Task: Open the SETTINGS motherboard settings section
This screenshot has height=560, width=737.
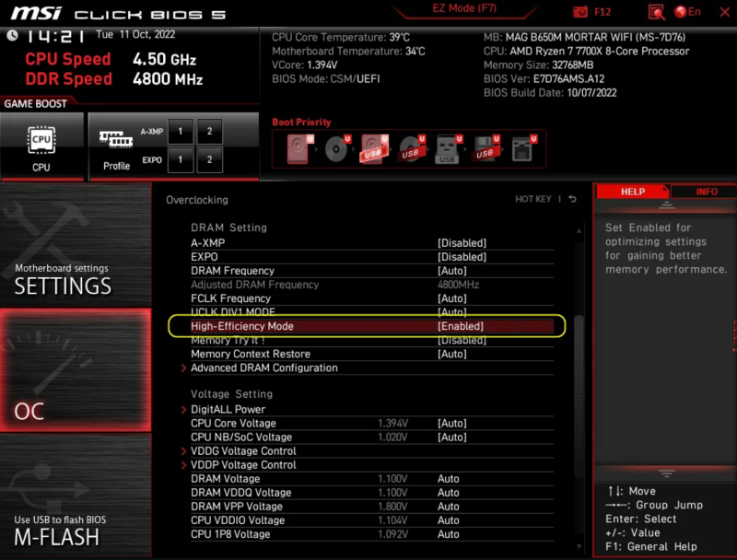Action: pos(76,245)
